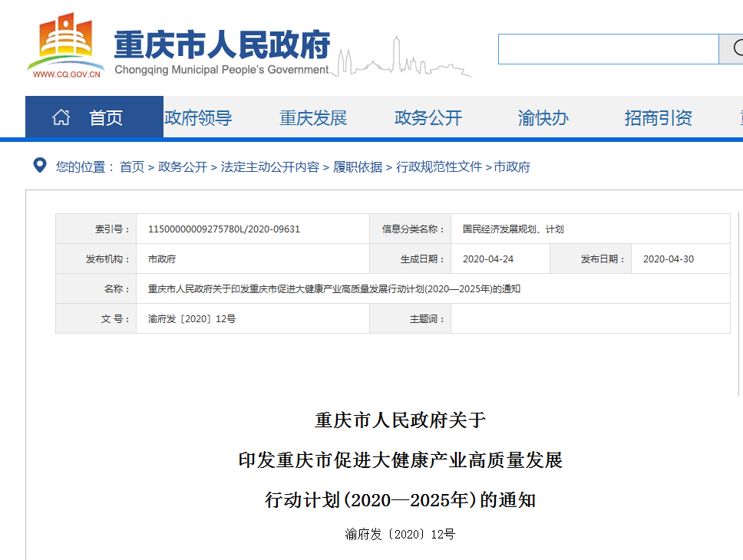This screenshot has width=743, height=560.
Task: Go to the 重庆发展 navigation section
Action: tap(313, 118)
